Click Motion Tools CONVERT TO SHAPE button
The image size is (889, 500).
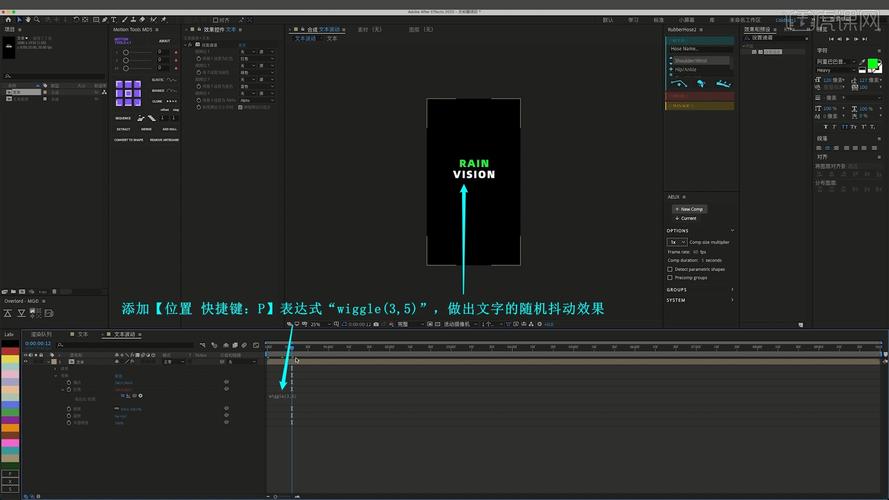[x=129, y=140]
